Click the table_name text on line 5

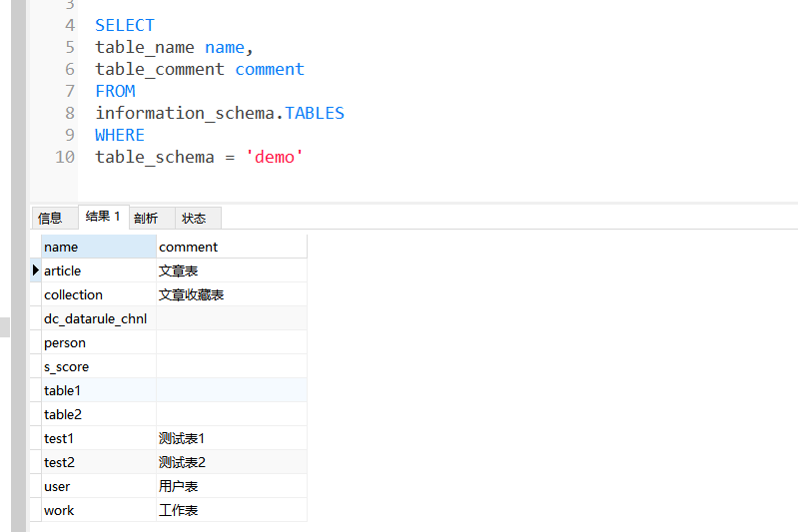pyautogui.click(x=145, y=47)
